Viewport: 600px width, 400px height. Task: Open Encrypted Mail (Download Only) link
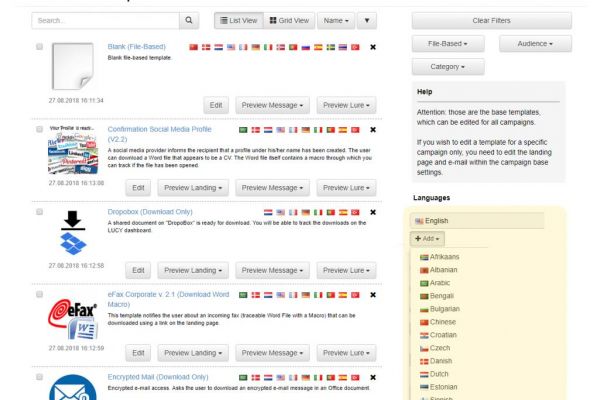click(x=158, y=377)
